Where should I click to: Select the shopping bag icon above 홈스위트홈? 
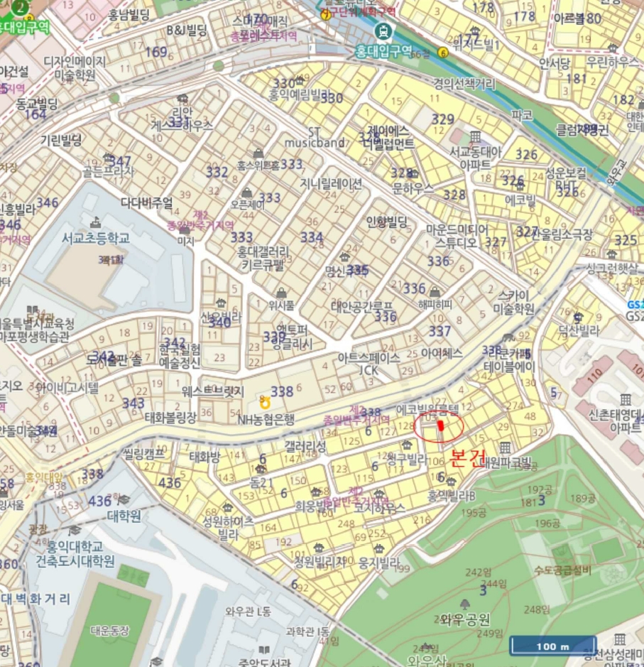tap(258, 153)
